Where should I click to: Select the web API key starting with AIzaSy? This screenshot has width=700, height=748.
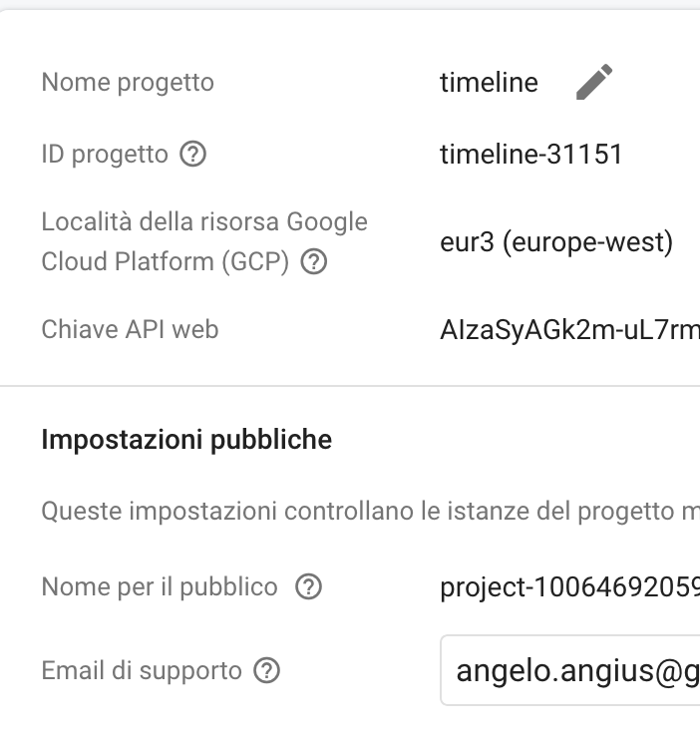[x=568, y=330]
